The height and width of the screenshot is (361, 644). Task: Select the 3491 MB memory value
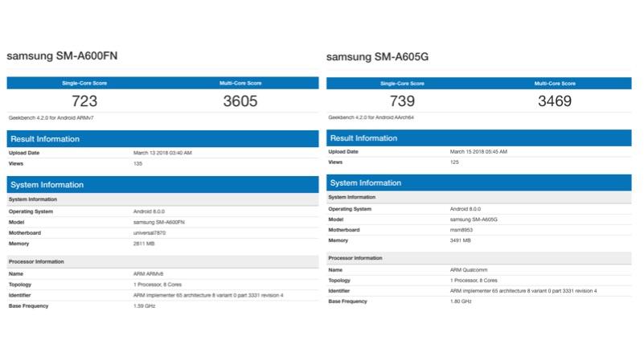pos(461,240)
